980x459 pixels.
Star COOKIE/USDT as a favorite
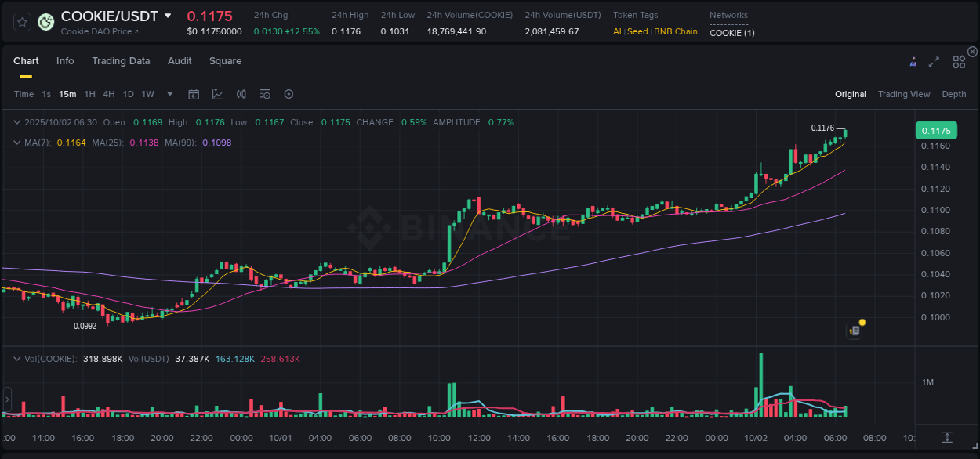pos(22,21)
